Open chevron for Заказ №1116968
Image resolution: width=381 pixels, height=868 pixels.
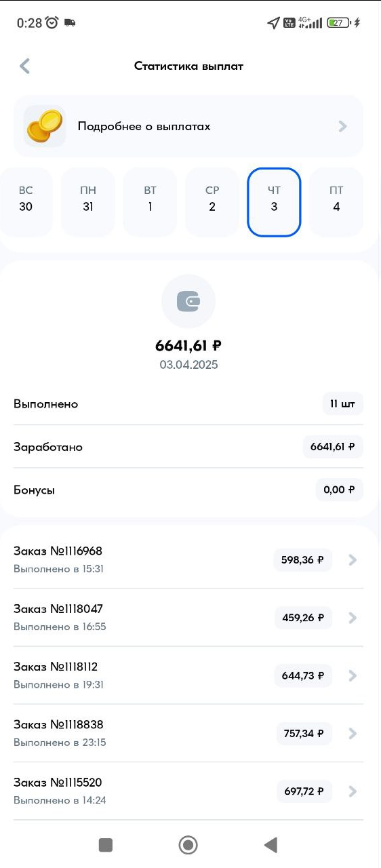click(x=353, y=560)
